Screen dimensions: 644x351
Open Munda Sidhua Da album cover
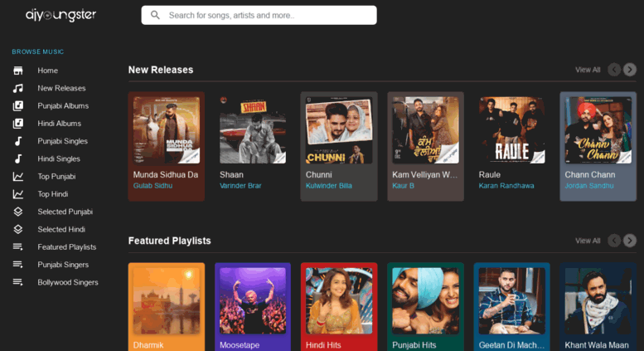pos(167,130)
